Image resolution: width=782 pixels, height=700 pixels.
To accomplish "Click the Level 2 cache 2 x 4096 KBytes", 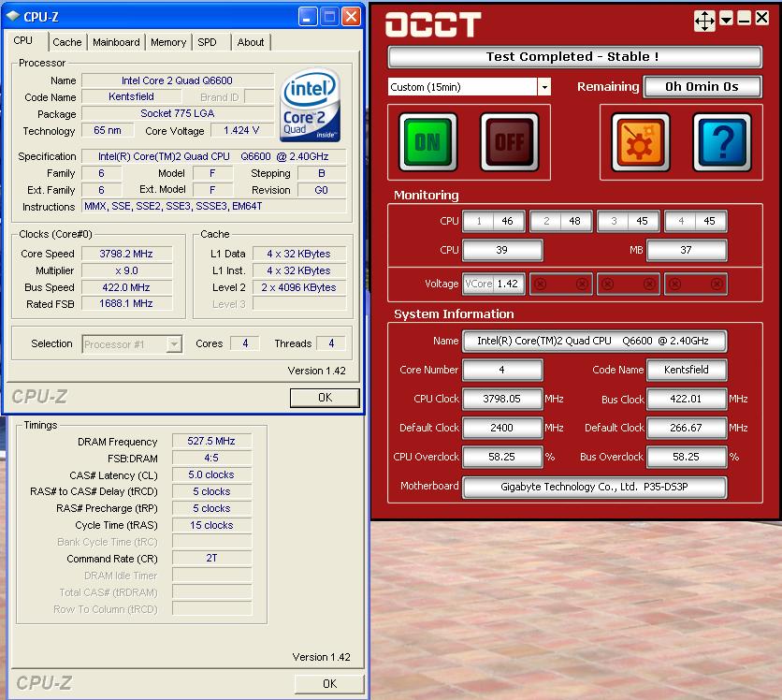I will click(298, 287).
